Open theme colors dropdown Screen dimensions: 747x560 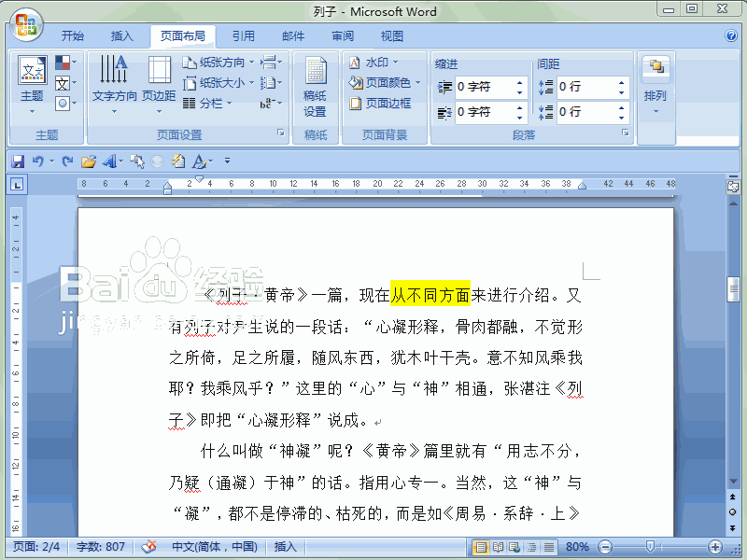point(65,63)
